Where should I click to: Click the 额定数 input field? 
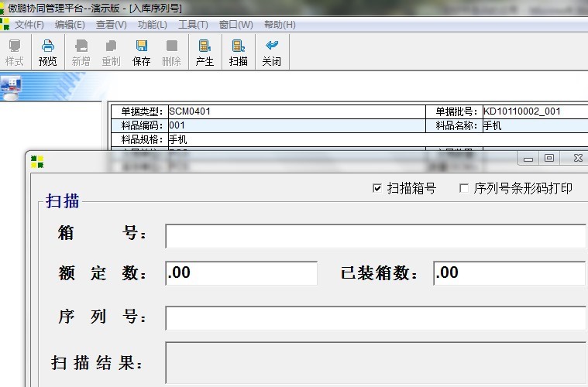pos(241,273)
